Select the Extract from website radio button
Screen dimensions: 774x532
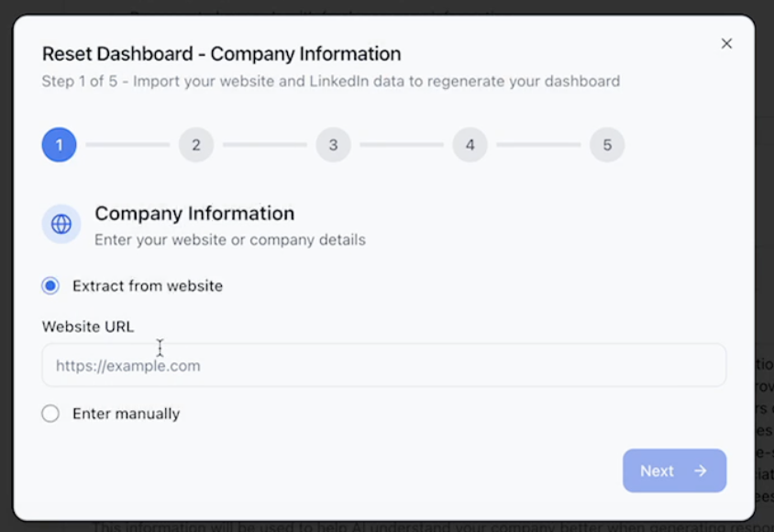[50, 286]
